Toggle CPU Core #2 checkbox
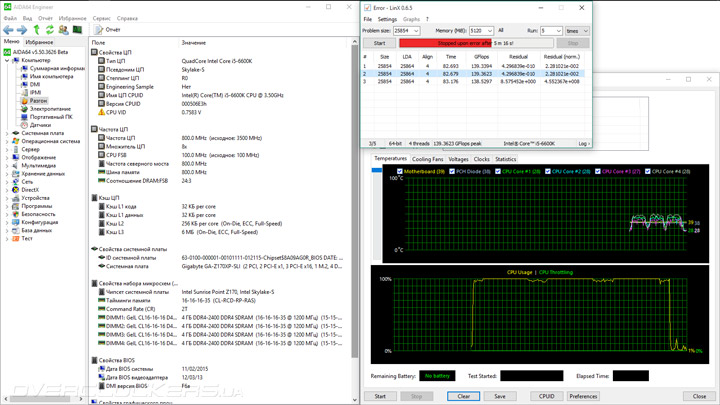Image resolution: width=720 pixels, height=405 pixels. 548,171
